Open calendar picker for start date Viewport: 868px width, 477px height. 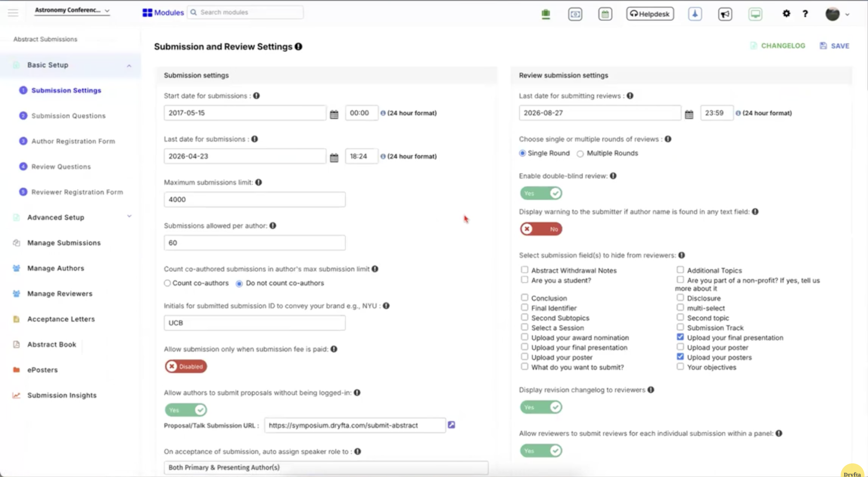point(334,115)
